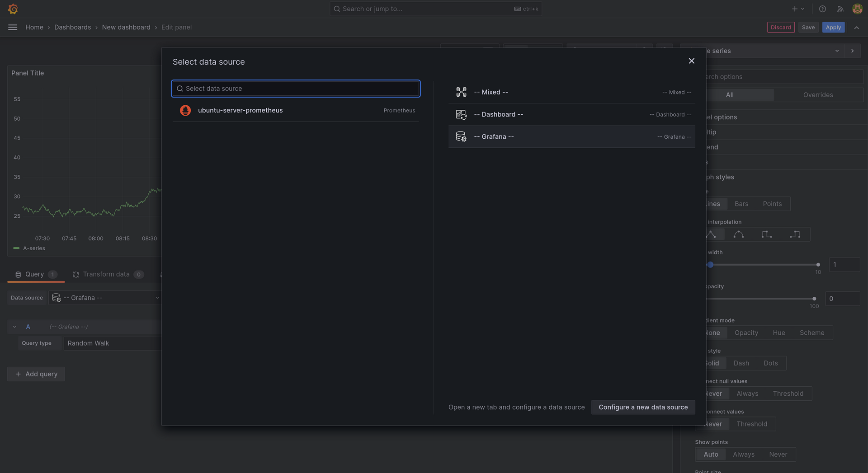
Task: Go to New dashboard breadcrumb
Action: click(126, 27)
